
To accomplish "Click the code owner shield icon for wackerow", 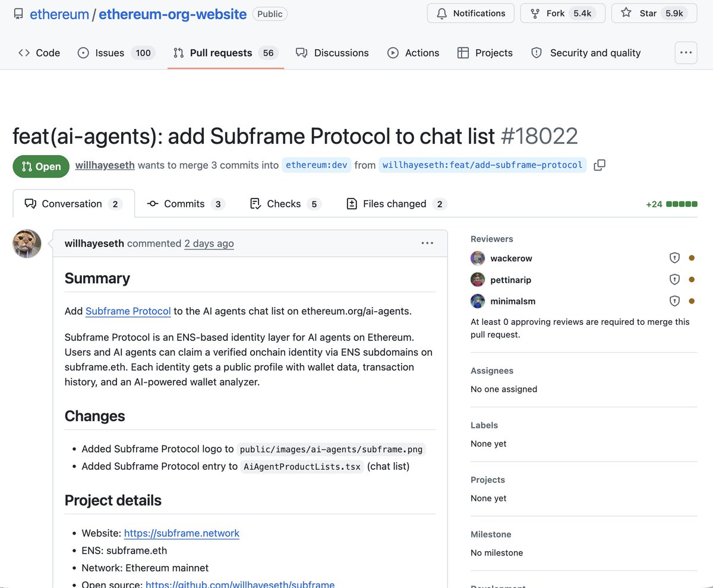I will pos(674,258).
